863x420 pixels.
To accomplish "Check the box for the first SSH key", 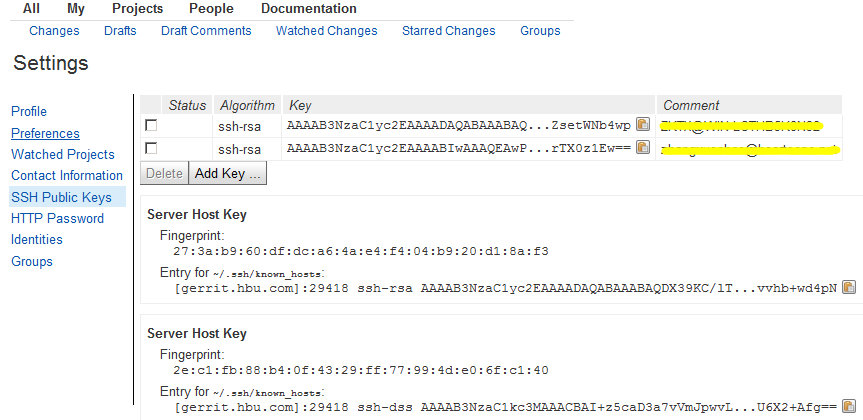I will [151, 126].
